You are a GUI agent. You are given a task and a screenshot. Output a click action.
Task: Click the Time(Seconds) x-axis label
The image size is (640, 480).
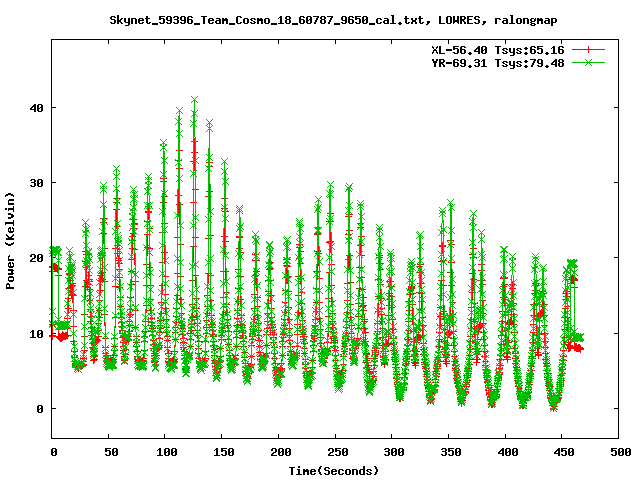334,471
